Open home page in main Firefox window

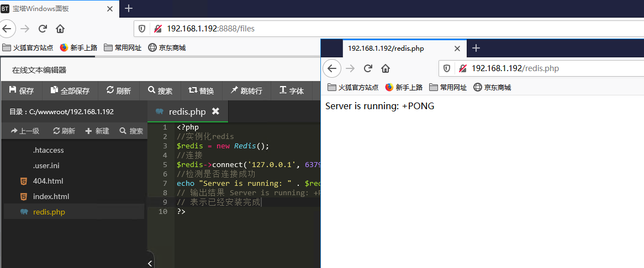point(60,29)
